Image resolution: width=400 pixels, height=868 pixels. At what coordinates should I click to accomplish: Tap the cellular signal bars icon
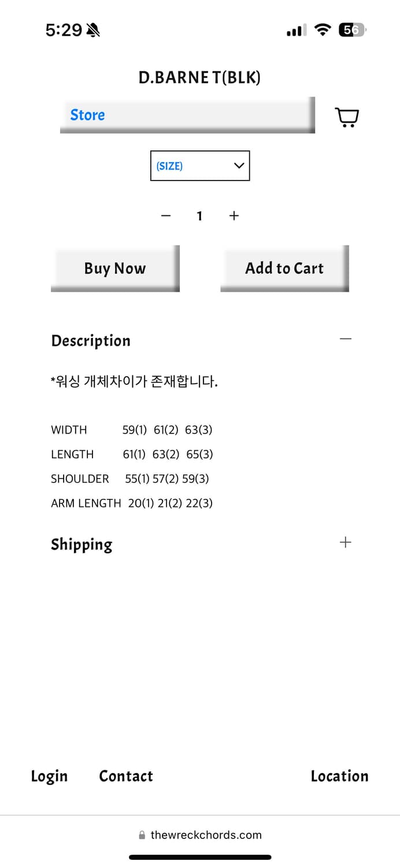[297, 30]
